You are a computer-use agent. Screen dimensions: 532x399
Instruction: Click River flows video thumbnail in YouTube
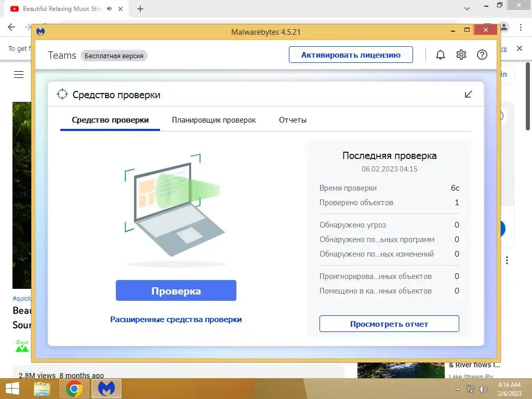(401, 370)
